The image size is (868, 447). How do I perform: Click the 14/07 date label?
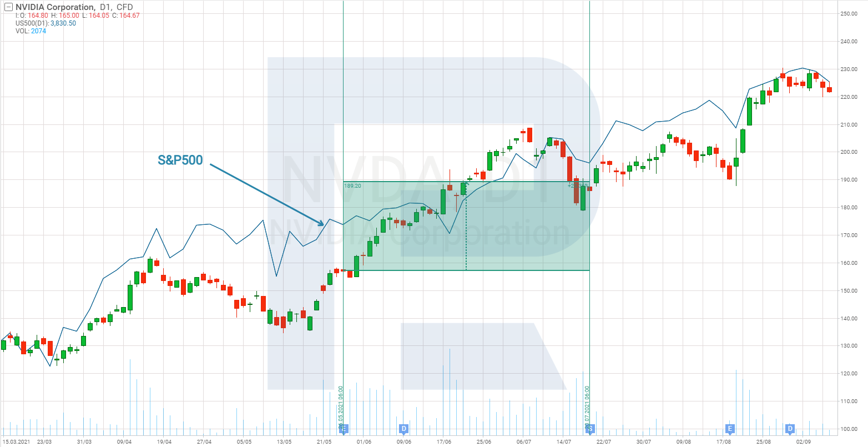(x=564, y=442)
